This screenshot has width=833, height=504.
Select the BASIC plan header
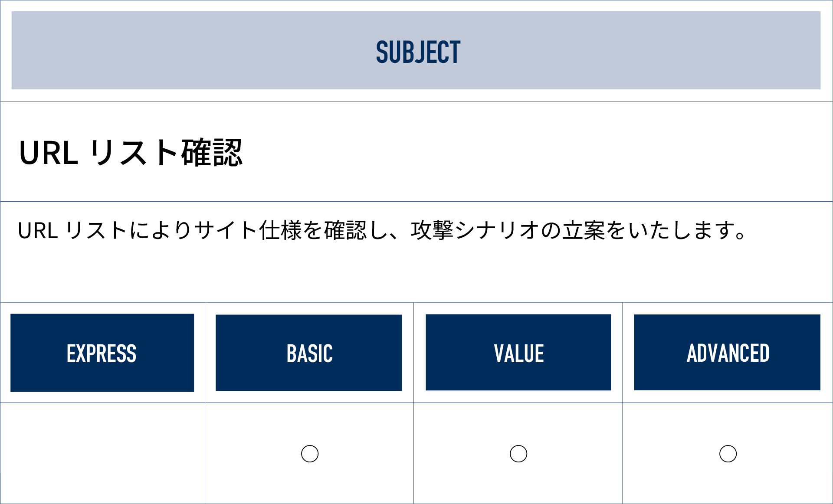tap(309, 353)
